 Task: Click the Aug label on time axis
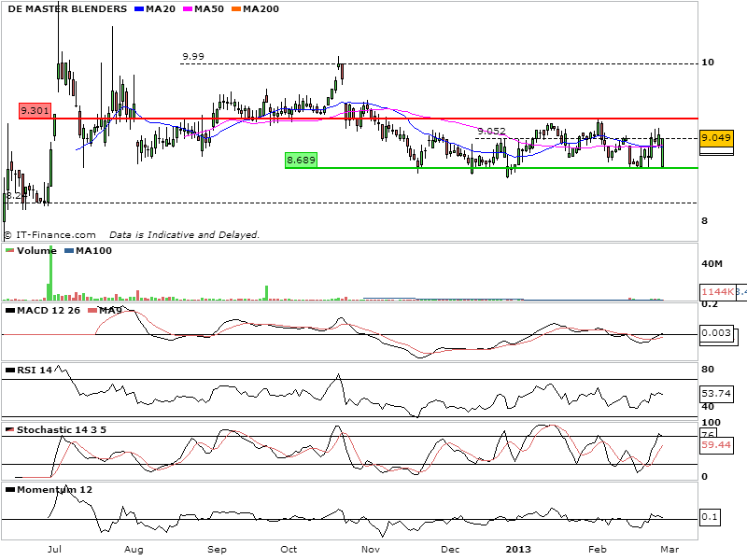coord(134,550)
